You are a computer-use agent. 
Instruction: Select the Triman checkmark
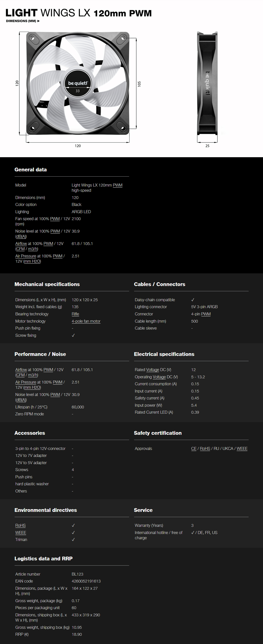73,540
